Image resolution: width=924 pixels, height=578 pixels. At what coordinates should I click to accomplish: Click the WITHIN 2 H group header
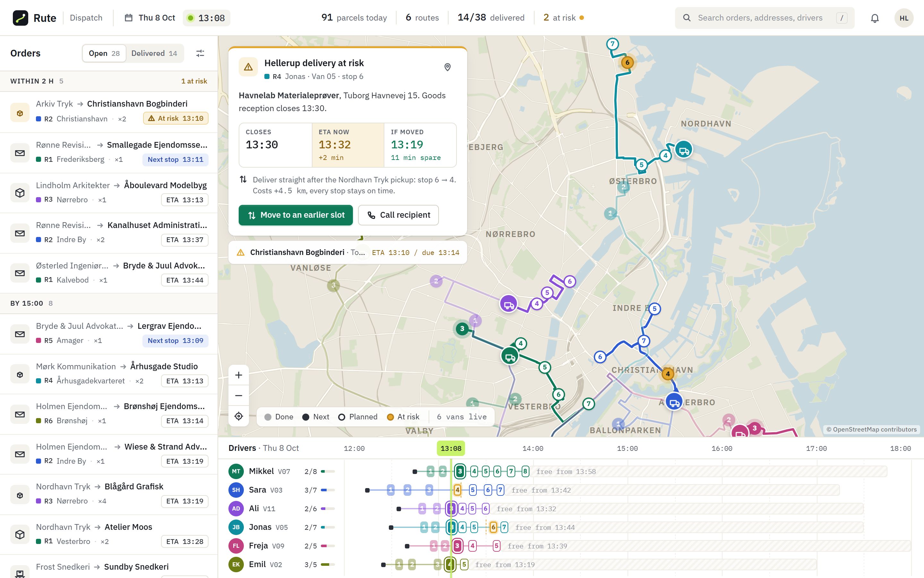click(109, 81)
